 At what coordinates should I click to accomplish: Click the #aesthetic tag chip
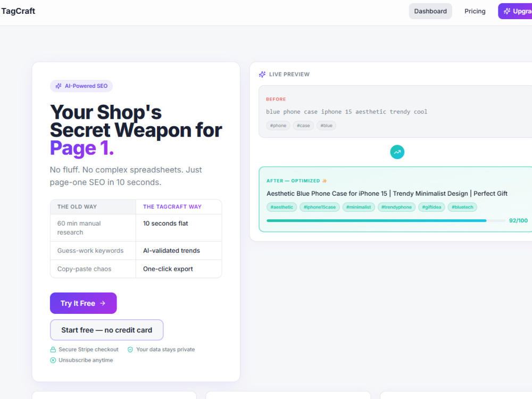[281, 207]
